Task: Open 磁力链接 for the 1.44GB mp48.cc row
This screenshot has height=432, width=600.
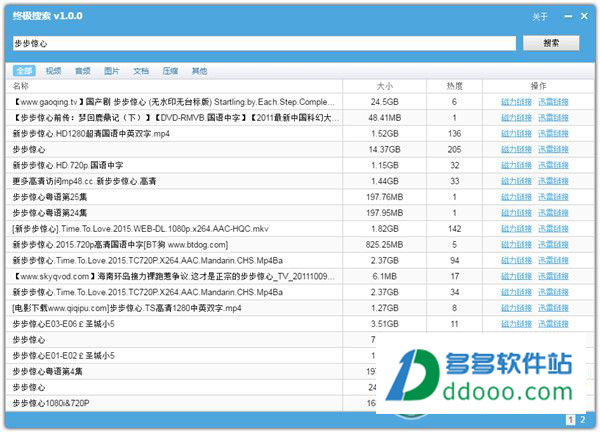Action: [517, 181]
